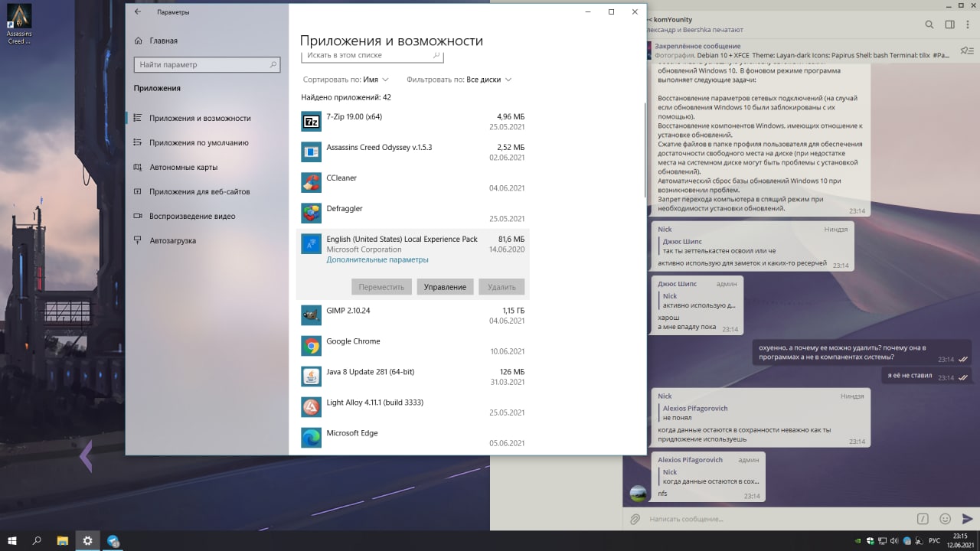Viewport: 980px width, 551px height.
Task: Select Приложения и возможности sidebar item
Action: coord(207,118)
